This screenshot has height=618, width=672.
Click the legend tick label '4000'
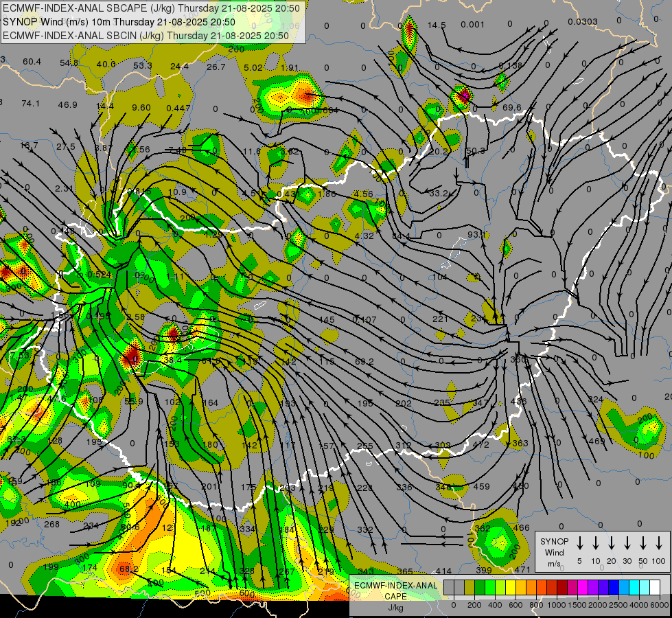coord(639,605)
